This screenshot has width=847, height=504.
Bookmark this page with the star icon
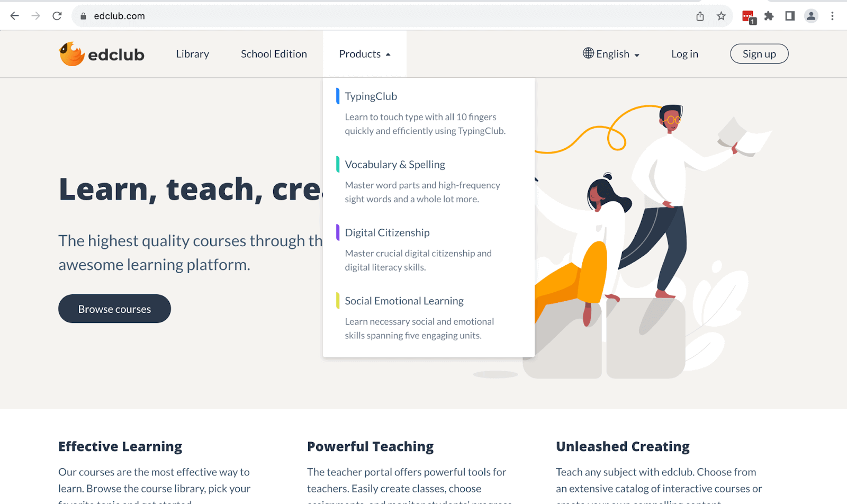pyautogui.click(x=721, y=16)
